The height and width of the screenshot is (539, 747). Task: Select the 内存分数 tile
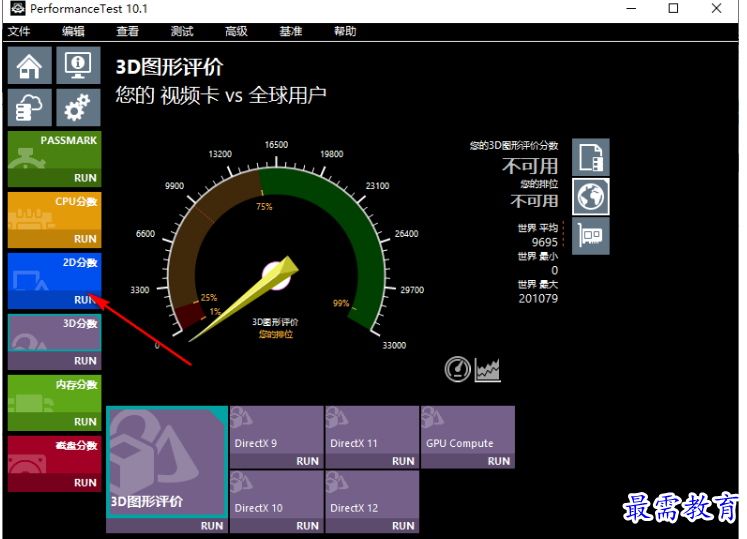tap(54, 394)
